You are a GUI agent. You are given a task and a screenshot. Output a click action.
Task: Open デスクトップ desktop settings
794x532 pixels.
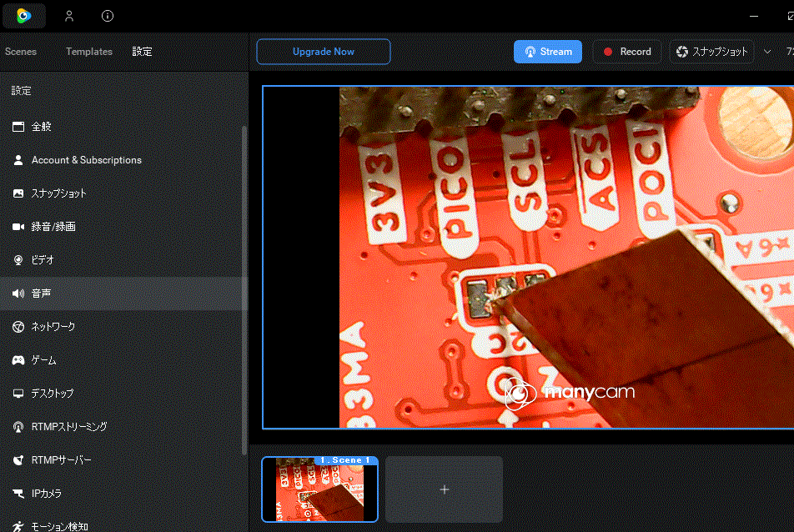click(52, 394)
